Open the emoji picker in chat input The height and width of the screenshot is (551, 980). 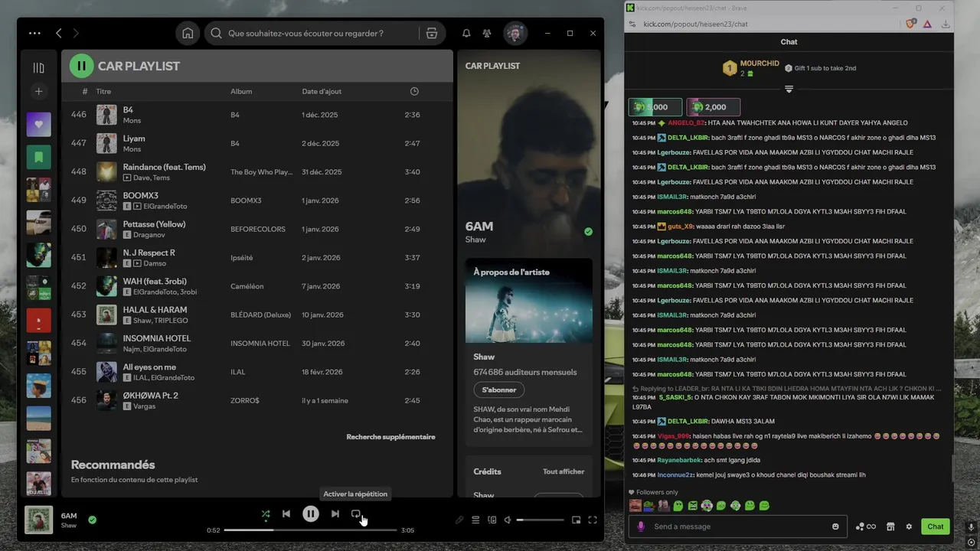835,527
